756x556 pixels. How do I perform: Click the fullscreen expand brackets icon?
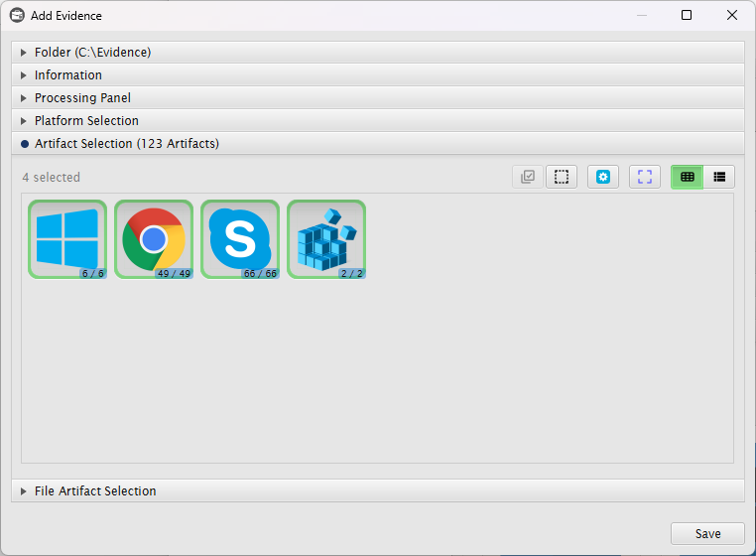[x=645, y=177]
